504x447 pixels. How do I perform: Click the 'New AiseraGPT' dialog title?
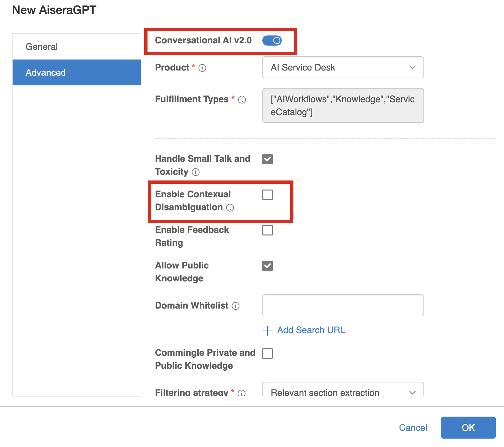[x=54, y=10]
